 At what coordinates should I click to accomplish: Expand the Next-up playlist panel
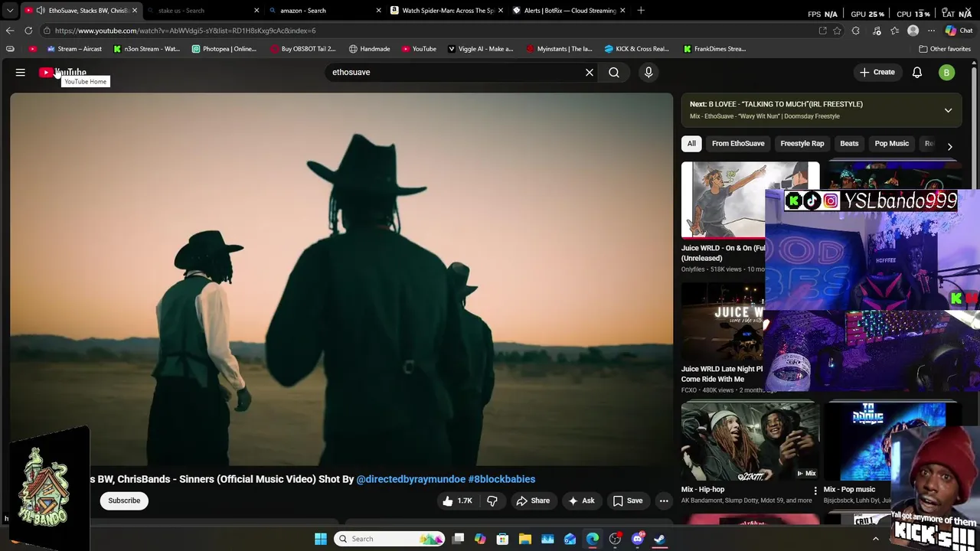click(948, 110)
